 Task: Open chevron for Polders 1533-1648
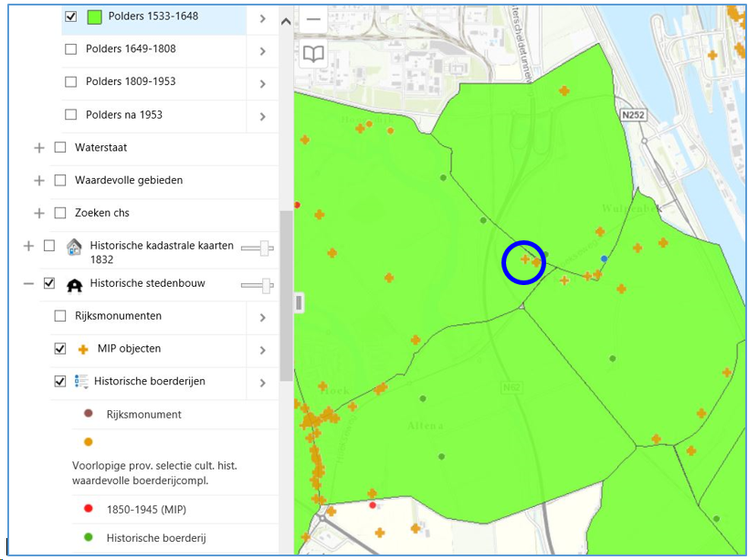262,18
